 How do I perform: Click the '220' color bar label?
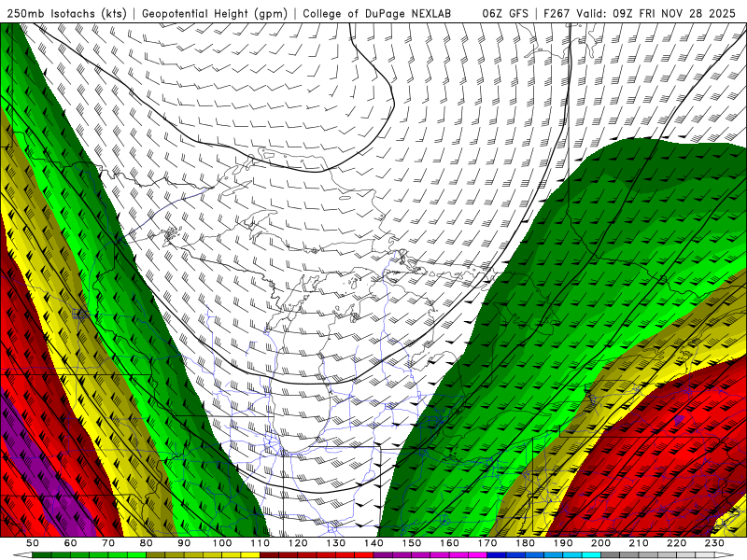(676, 543)
